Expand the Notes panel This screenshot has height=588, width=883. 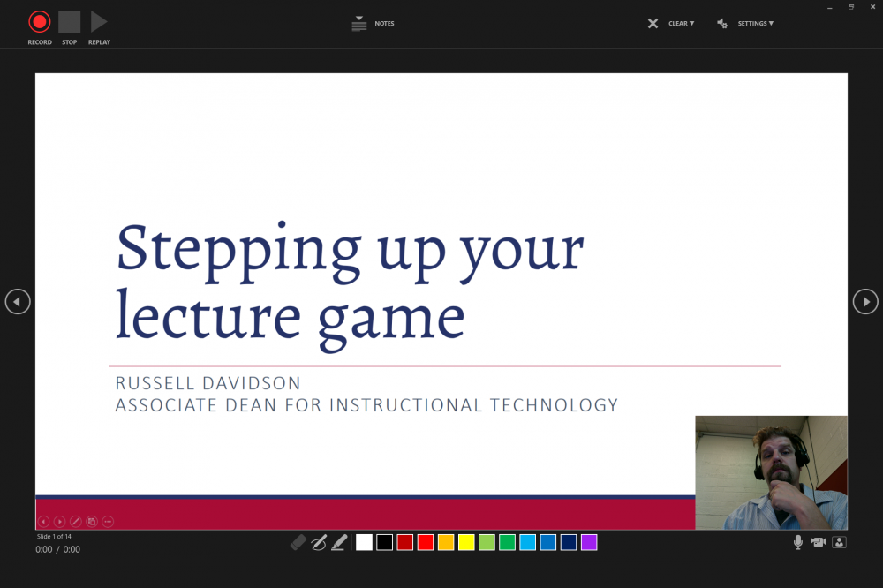(x=359, y=24)
